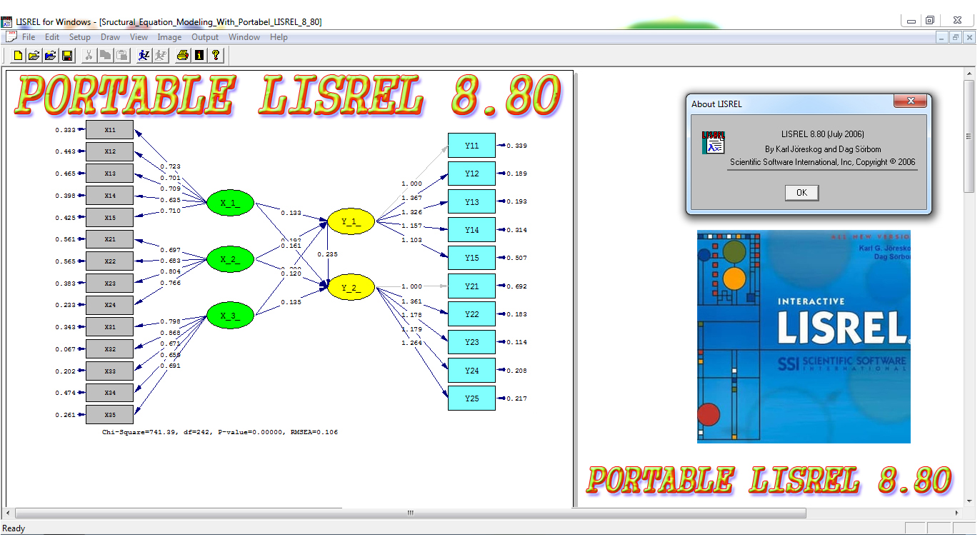
Task: Open the File menu
Action: [x=29, y=37]
